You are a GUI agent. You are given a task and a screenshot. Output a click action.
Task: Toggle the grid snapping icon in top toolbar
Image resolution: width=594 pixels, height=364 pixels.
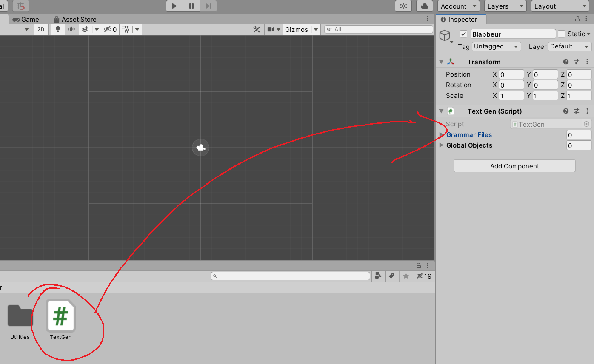[x=21, y=6]
